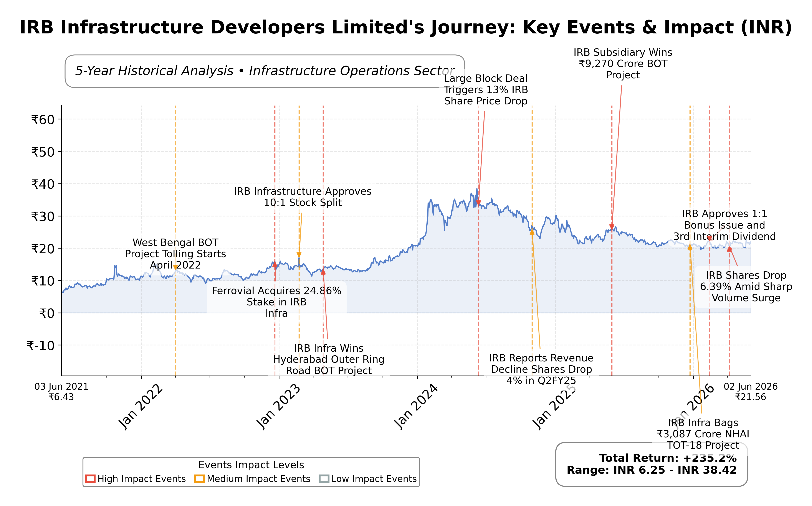
Task: Click the red High Impact Events legend swatch
Action: tap(90, 479)
